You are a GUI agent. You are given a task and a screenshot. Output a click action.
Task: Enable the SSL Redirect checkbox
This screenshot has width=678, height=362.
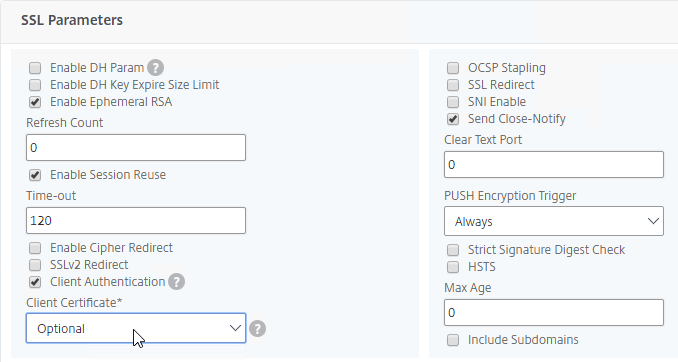(453, 85)
